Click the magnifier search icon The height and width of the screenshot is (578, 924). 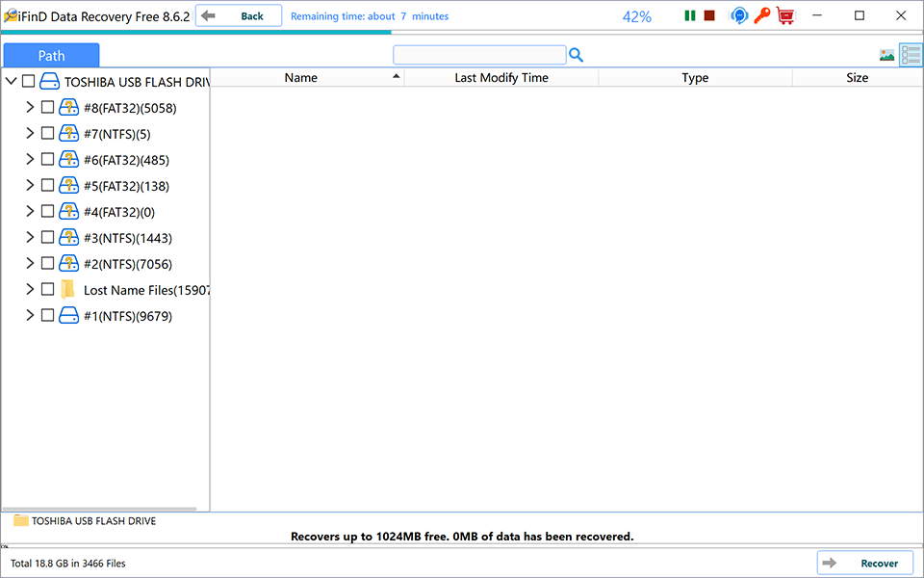point(576,55)
